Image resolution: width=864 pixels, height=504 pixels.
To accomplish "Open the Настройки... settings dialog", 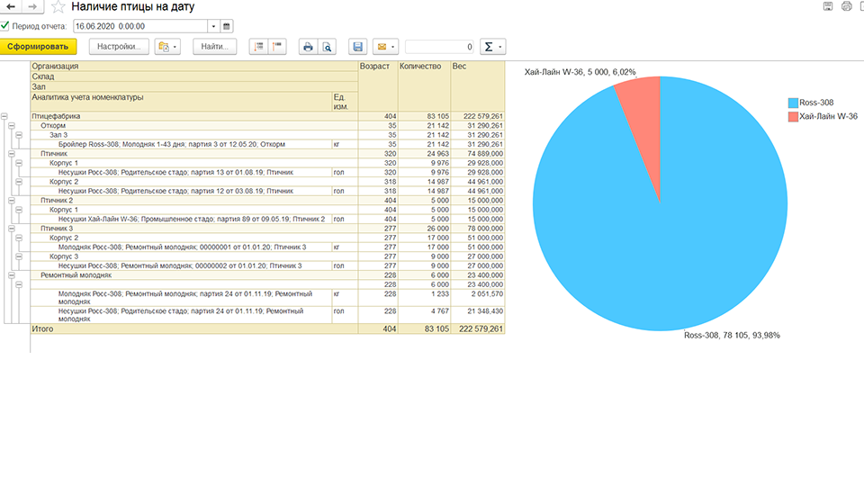I will (x=119, y=47).
